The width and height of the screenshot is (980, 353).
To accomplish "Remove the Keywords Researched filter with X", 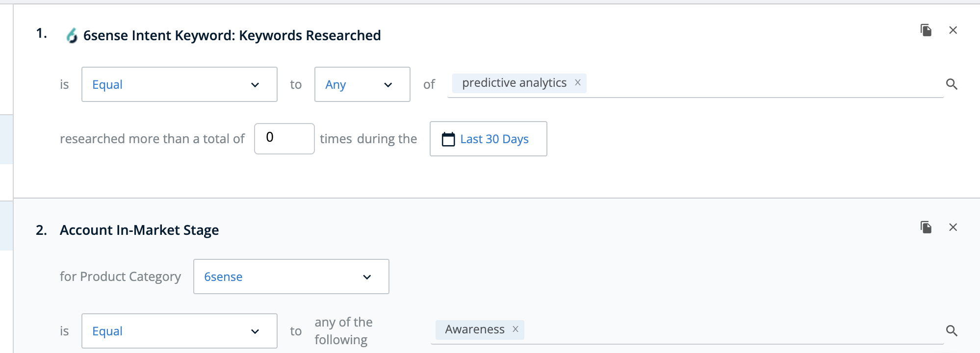I will point(953,30).
